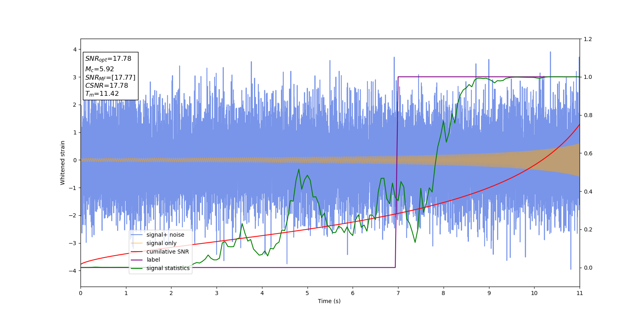644x322 pixels.
Task: Click the blue line swatch in legend
Action: [137, 235]
